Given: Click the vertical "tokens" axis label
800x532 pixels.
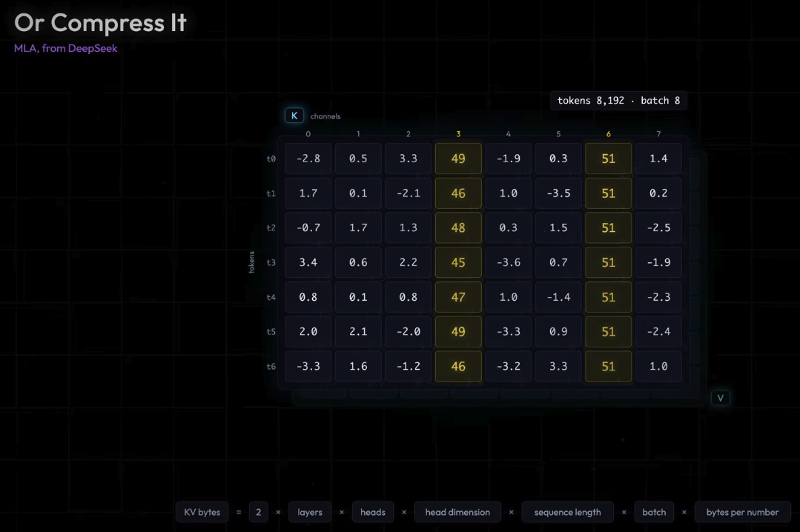Looking at the screenshot, I should [251, 262].
